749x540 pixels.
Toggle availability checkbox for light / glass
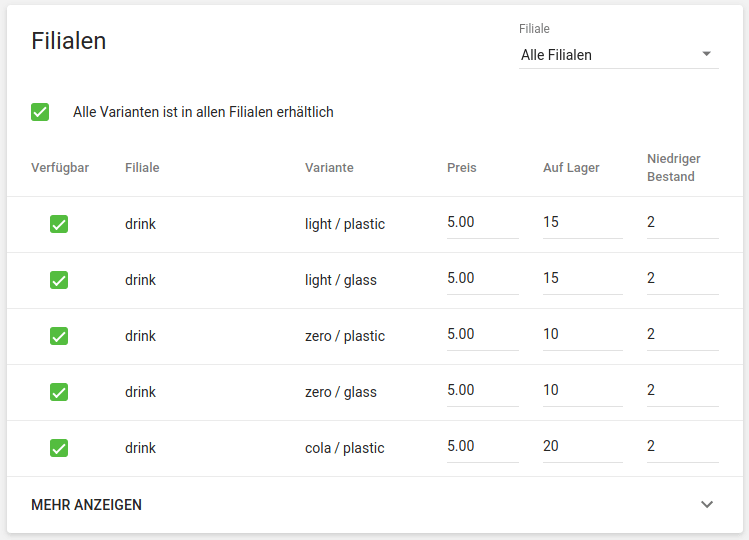[x=59, y=280]
